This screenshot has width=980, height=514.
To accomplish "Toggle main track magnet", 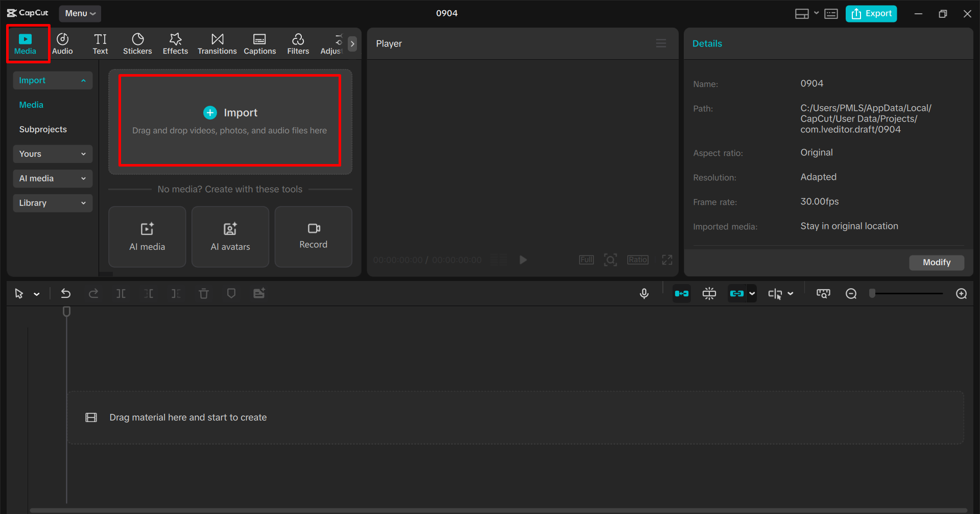I will pos(682,293).
